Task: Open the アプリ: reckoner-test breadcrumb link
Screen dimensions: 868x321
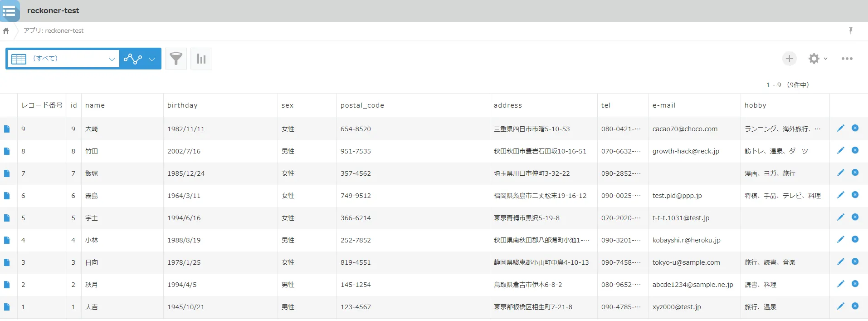Action: (54, 31)
